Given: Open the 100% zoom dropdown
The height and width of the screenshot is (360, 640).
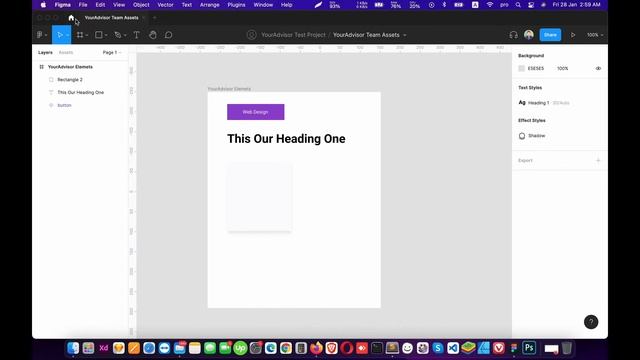Looking at the screenshot, I should [595, 35].
